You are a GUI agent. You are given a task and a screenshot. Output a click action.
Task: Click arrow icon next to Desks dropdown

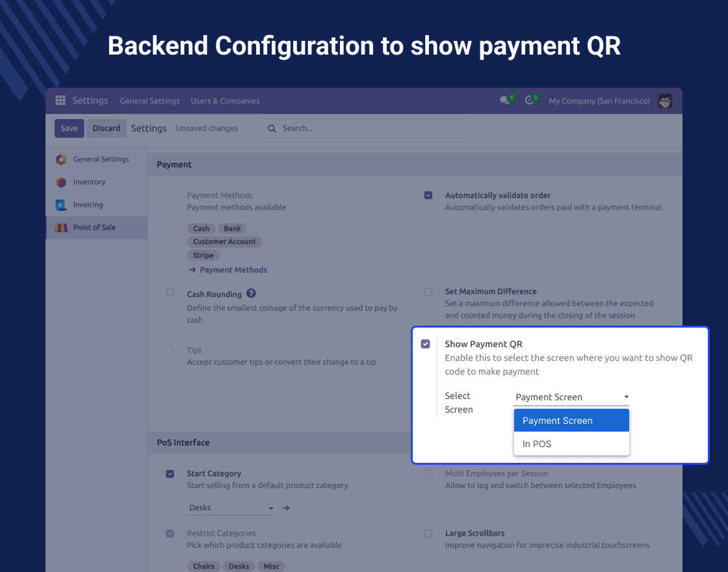pyautogui.click(x=286, y=508)
